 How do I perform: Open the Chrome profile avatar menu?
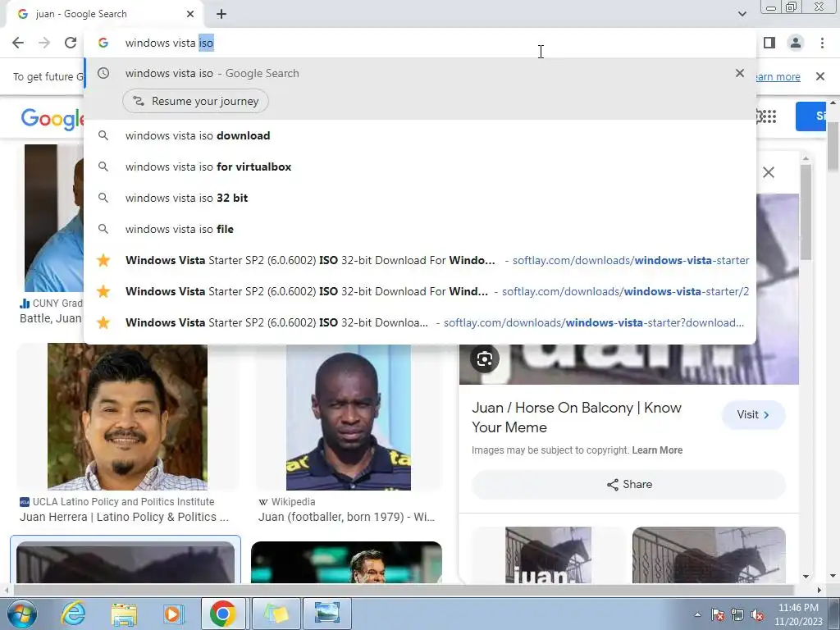point(796,43)
